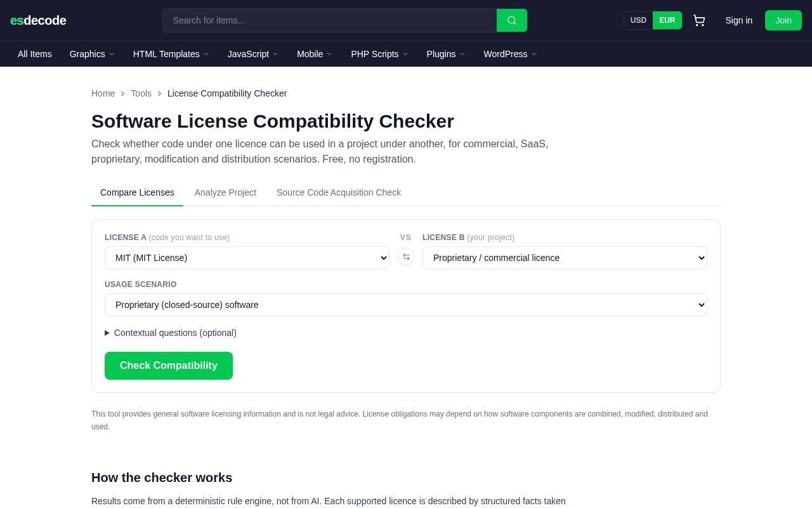Focus the Search for items field
This screenshot has height=508, width=812.
[330, 20]
